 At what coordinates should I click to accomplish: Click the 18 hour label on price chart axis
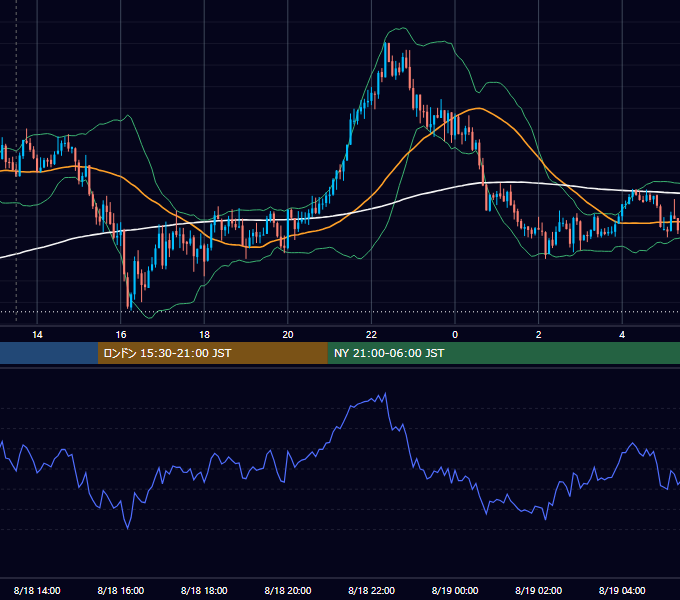[204, 335]
